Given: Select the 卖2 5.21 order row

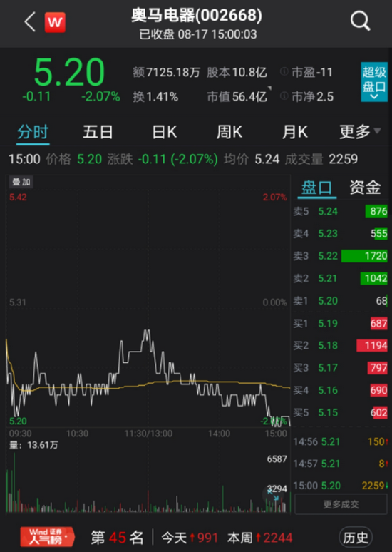Looking at the screenshot, I should tap(340, 278).
